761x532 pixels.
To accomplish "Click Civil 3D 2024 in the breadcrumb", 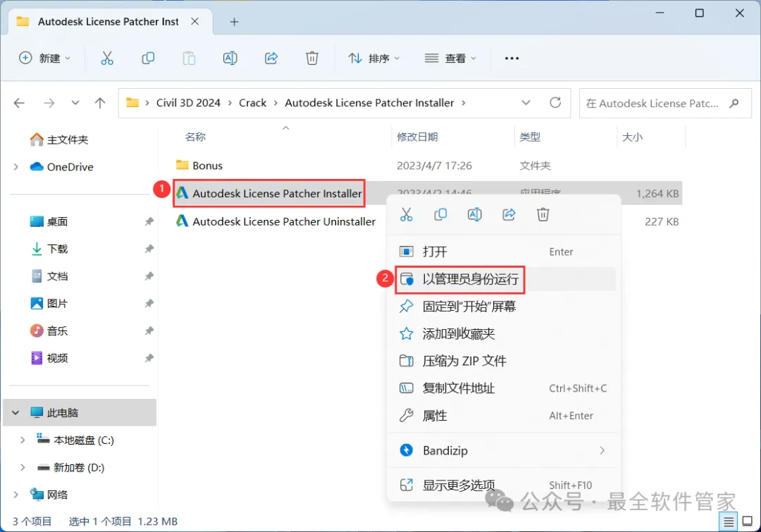I will [x=188, y=103].
